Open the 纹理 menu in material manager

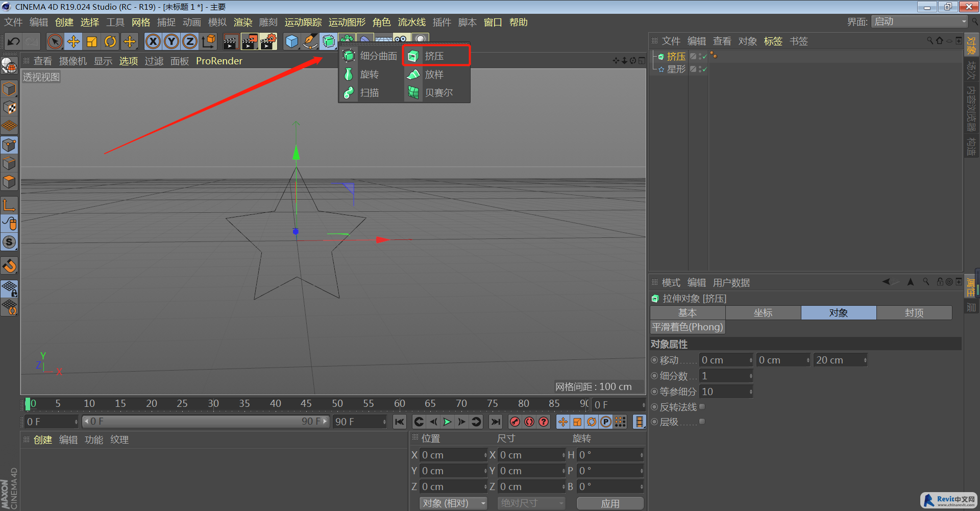click(119, 440)
